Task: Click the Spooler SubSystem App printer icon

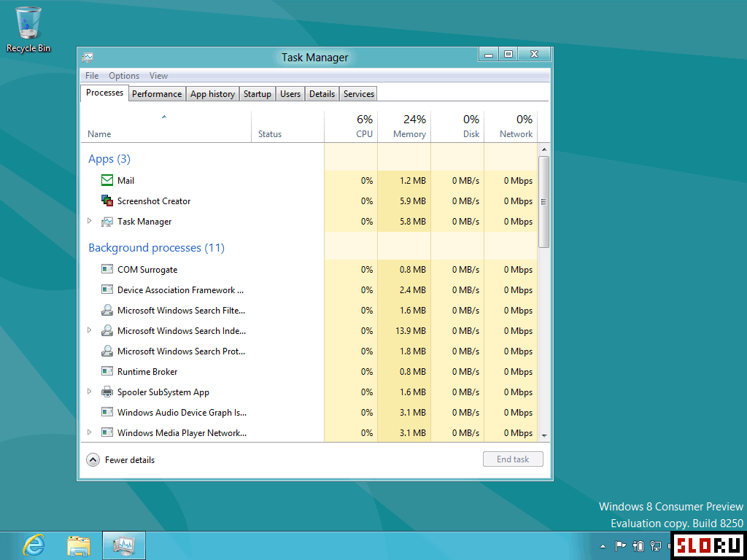Action: (x=107, y=392)
